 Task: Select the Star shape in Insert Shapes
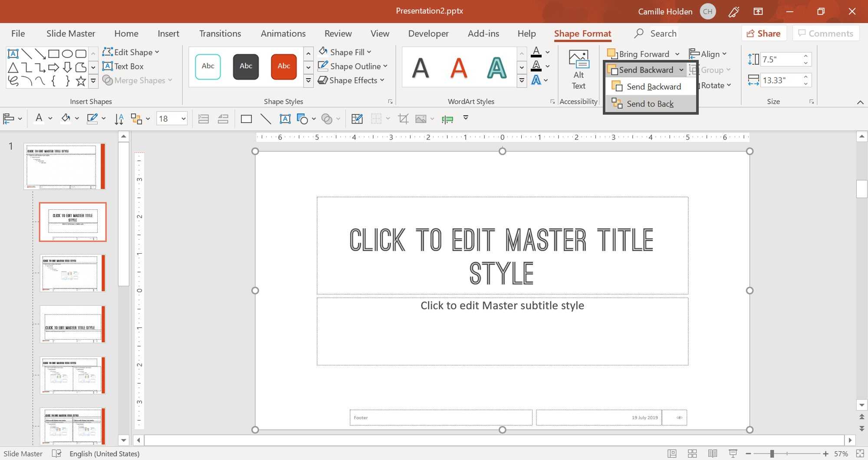tap(80, 80)
